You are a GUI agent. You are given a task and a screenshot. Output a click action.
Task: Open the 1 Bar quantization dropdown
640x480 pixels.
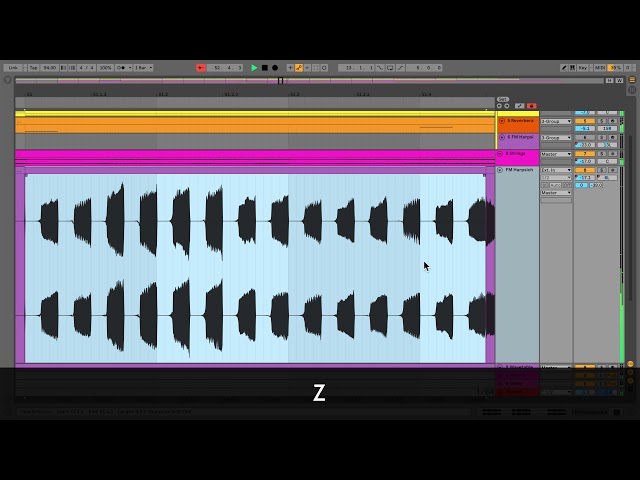click(143, 68)
